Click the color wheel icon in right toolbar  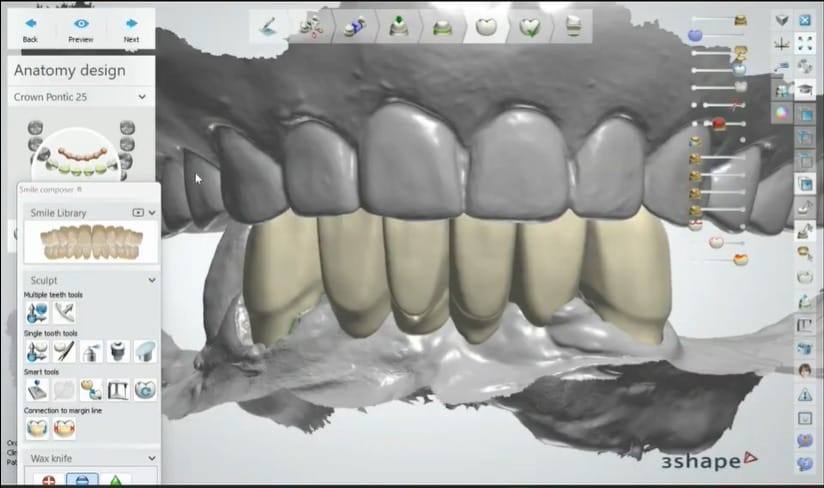coord(781,112)
